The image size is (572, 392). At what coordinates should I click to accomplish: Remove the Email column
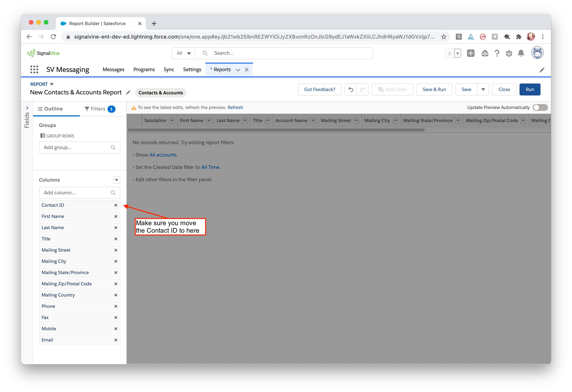pos(116,340)
